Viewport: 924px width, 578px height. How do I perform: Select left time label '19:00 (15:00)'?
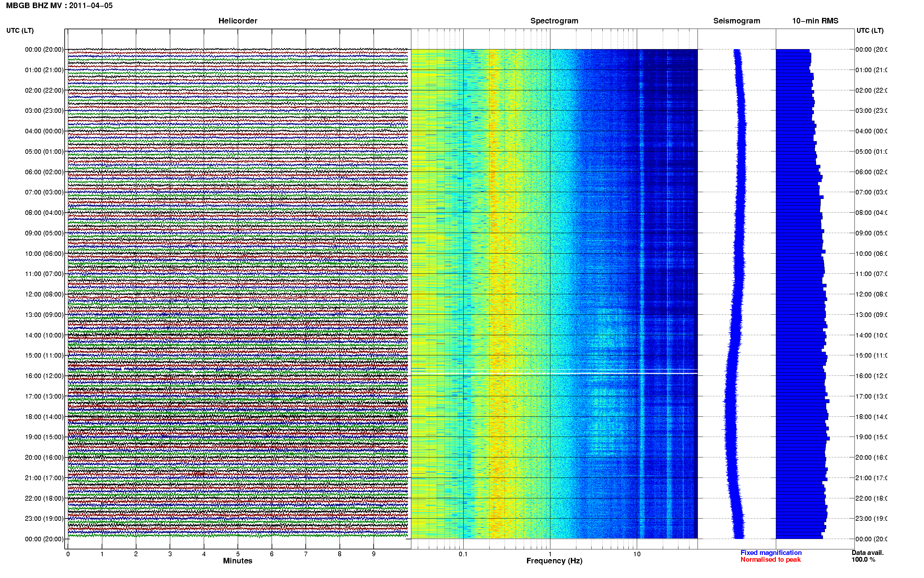[44, 437]
